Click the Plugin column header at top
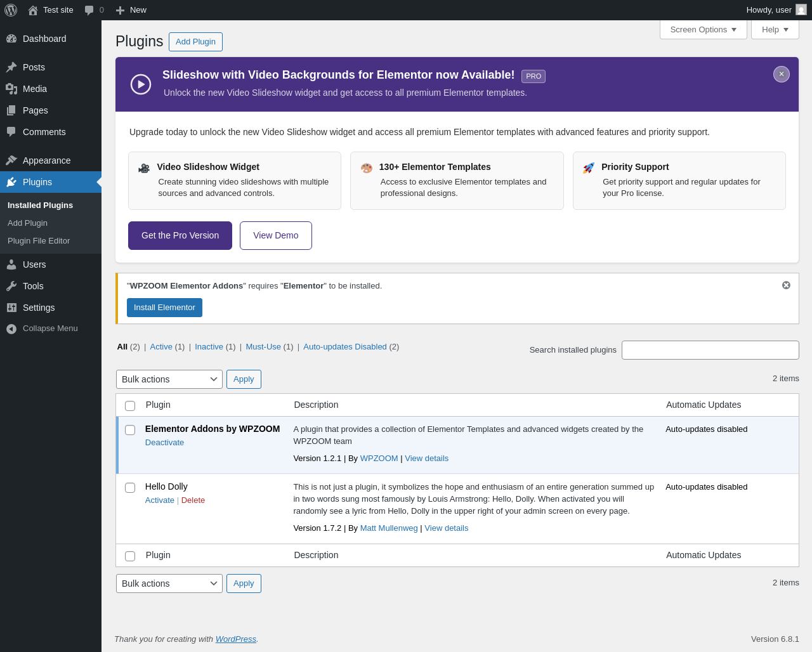The width and height of the screenshot is (812, 652). coord(158,405)
